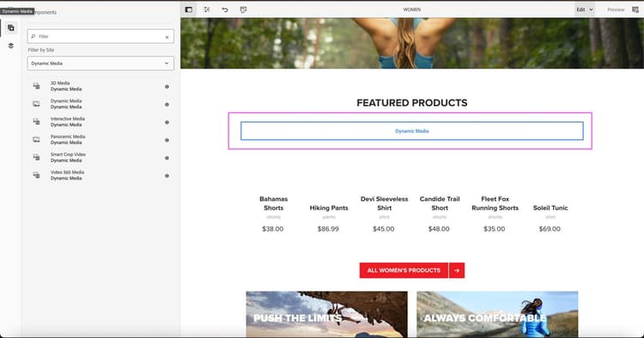
Task: Show info for 3D Media component
Action: (x=167, y=87)
